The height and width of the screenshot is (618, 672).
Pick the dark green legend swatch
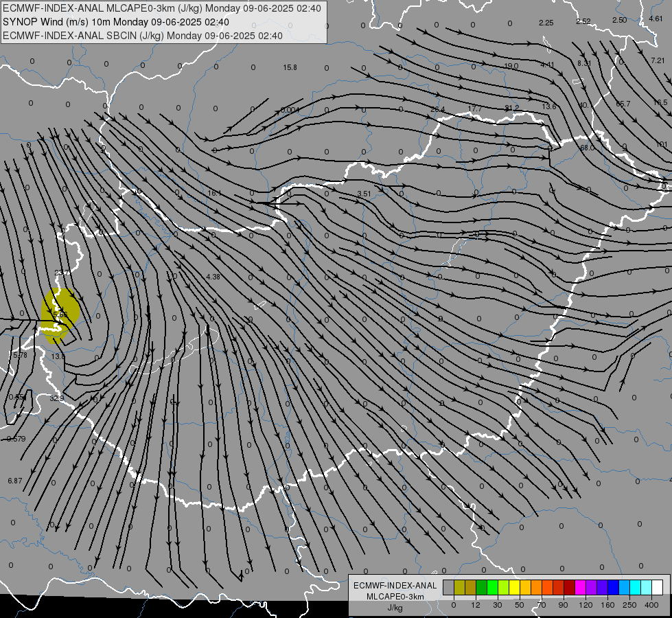[482, 588]
